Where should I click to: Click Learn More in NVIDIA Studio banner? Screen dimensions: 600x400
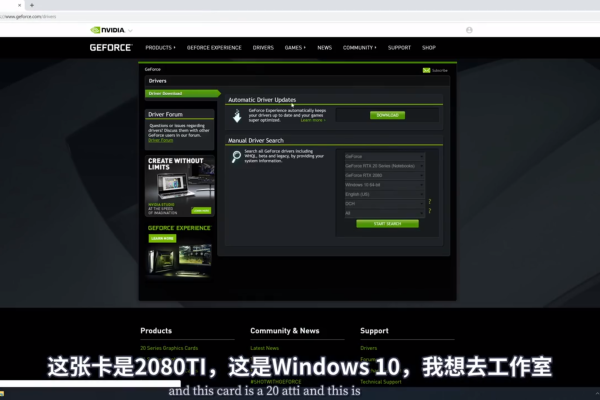pyautogui.click(x=201, y=211)
